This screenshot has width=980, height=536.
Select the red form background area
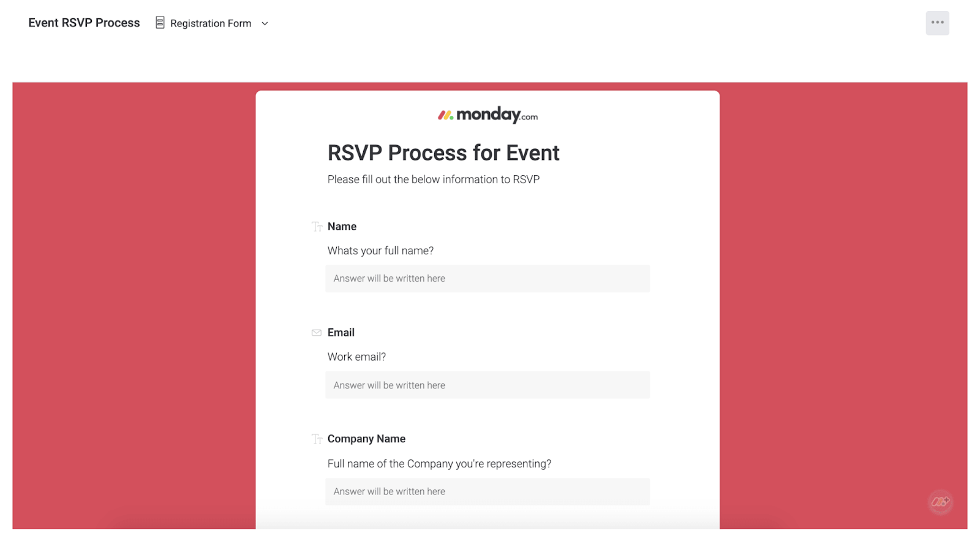point(134,306)
